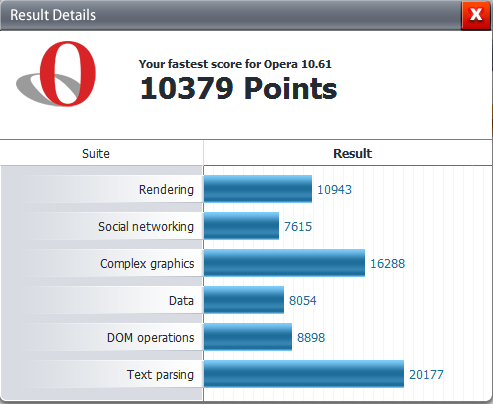
Task: Click the Text parsing suite label
Action: 160,375
